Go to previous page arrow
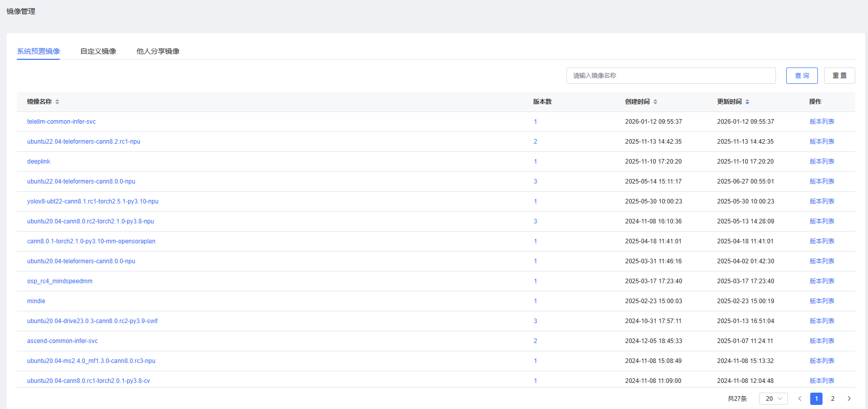The width and height of the screenshot is (868, 409). click(800, 399)
